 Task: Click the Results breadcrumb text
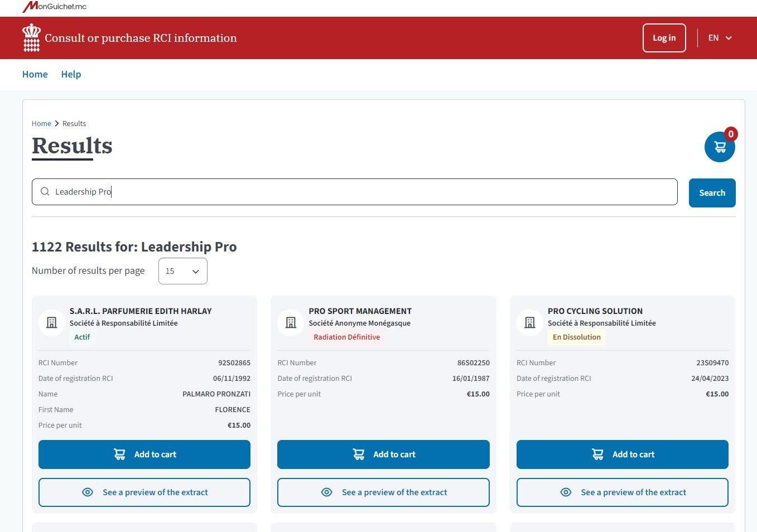(74, 124)
